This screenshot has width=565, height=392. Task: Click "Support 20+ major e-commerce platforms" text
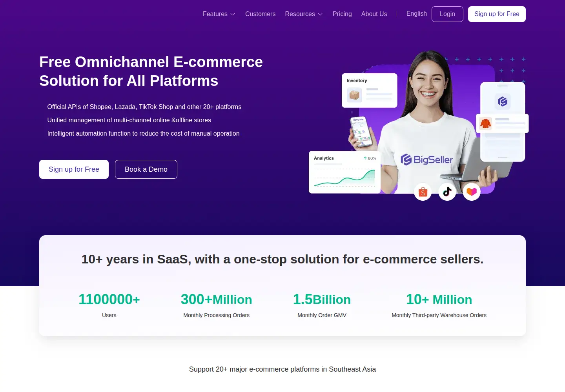click(x=282, y=369)
